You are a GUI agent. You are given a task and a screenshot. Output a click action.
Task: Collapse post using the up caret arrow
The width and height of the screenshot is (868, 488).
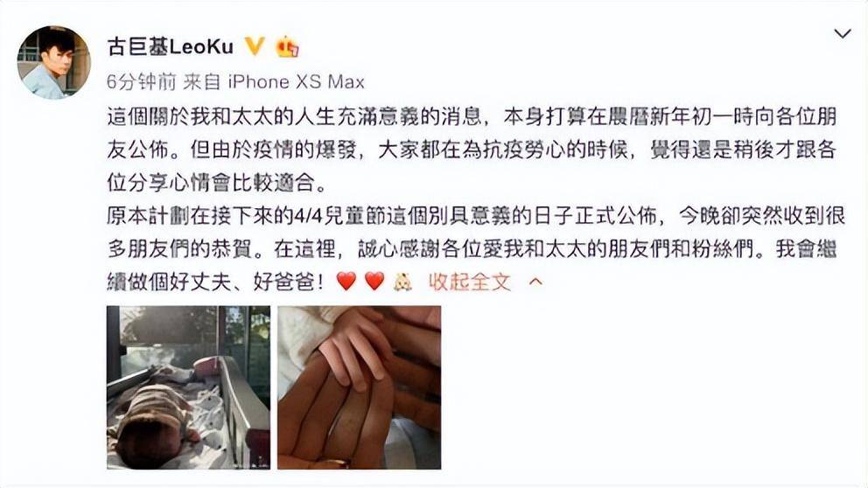pos(535,282)
